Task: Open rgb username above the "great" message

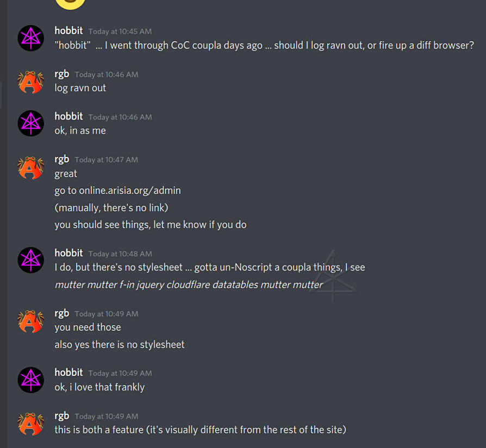Action: tap(61, 159)
